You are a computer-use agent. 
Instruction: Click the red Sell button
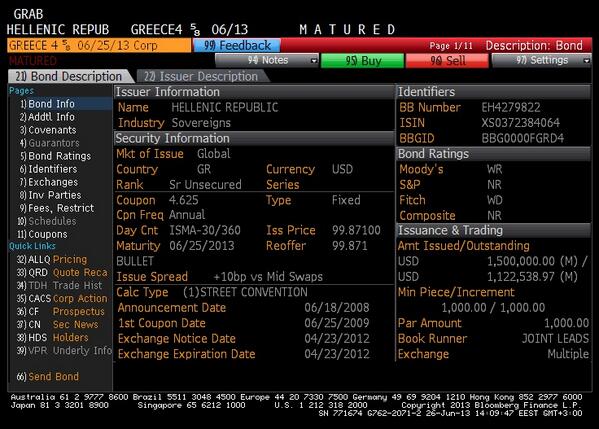pyautogui.click(x=447, y=60)
